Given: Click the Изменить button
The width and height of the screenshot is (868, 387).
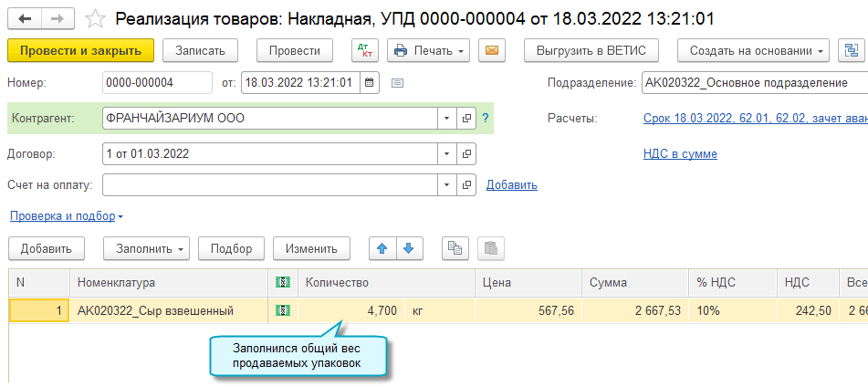Looking at the screenshot, I should click(311, 248).
